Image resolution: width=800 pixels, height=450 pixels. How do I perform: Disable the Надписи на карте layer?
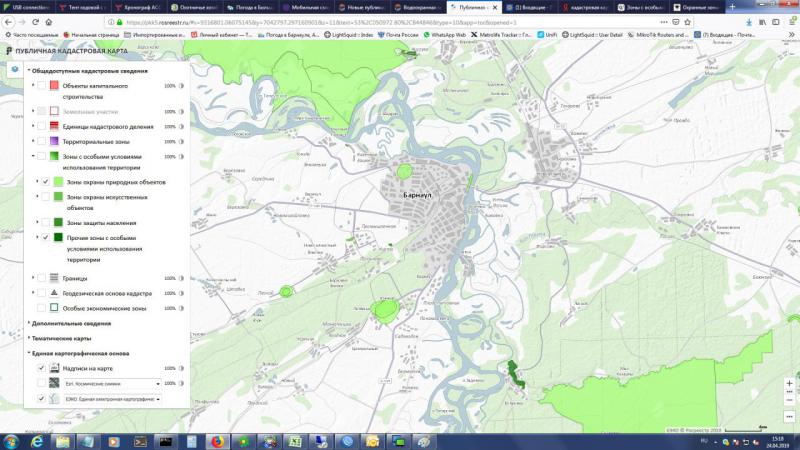pyautogui.click(x=41, y=368)
